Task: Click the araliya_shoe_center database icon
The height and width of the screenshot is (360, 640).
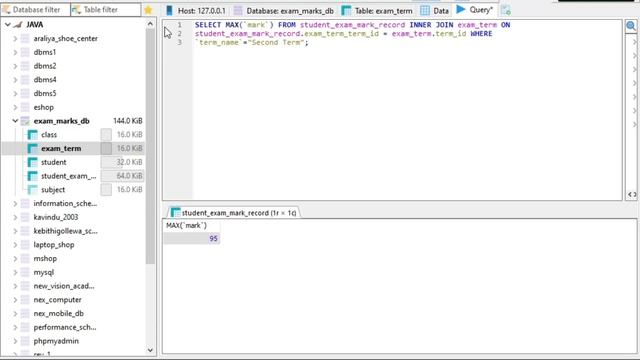Action: click(x=25, y=38)
